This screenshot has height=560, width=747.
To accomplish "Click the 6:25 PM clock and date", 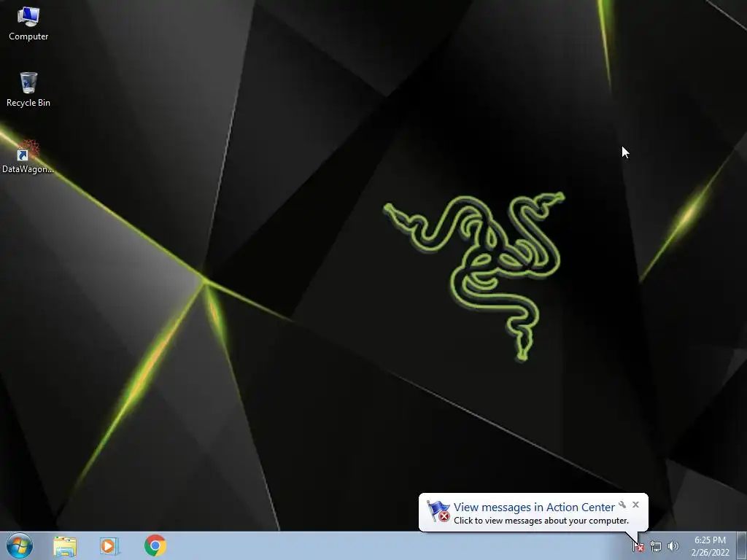I will point(710,546).
